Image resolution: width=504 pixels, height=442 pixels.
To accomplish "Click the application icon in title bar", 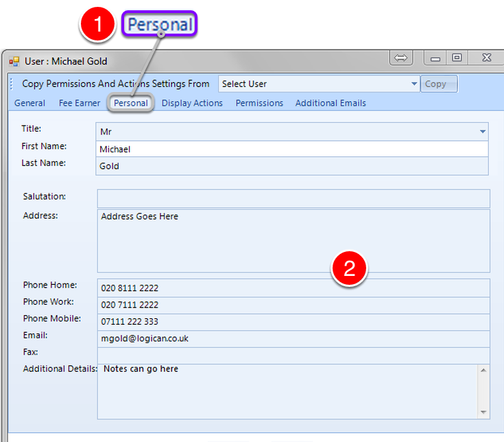I will (x=14, y=61).
